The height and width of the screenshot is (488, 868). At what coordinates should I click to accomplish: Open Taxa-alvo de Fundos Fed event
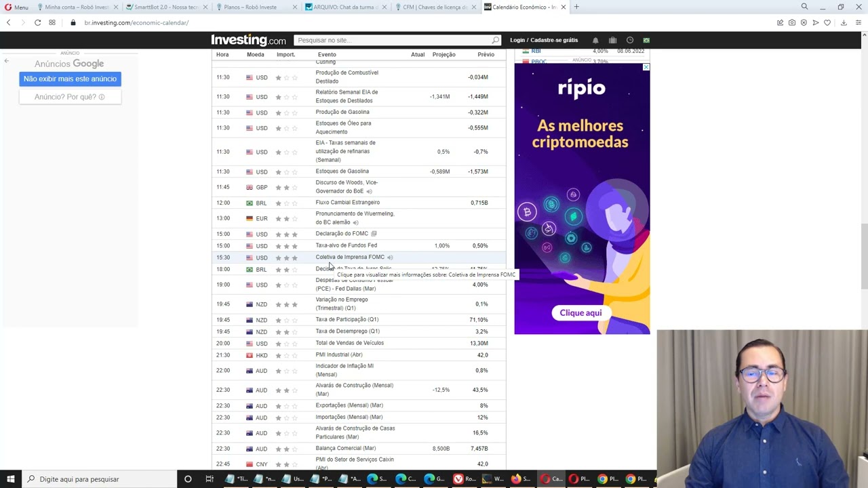346,245
